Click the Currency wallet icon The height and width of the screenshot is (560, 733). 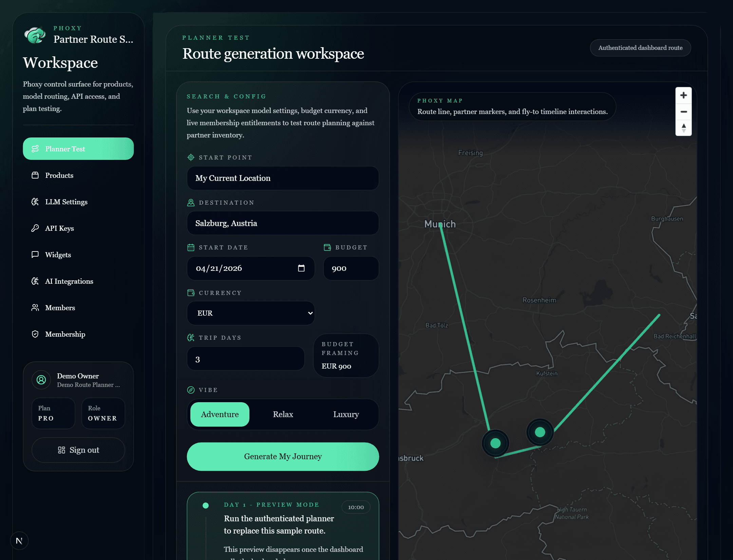click(x=191, y=293)
